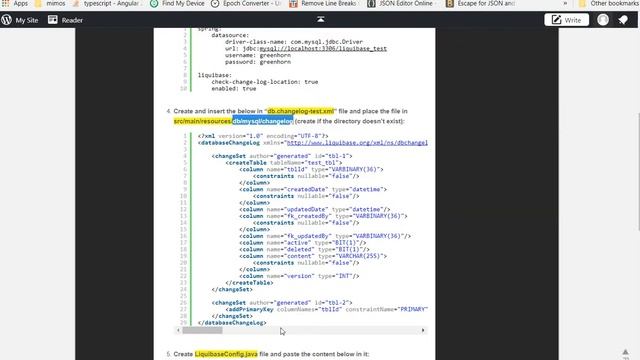
Task: Click highlighted text src/main/resources
Action: pos(202,121)
